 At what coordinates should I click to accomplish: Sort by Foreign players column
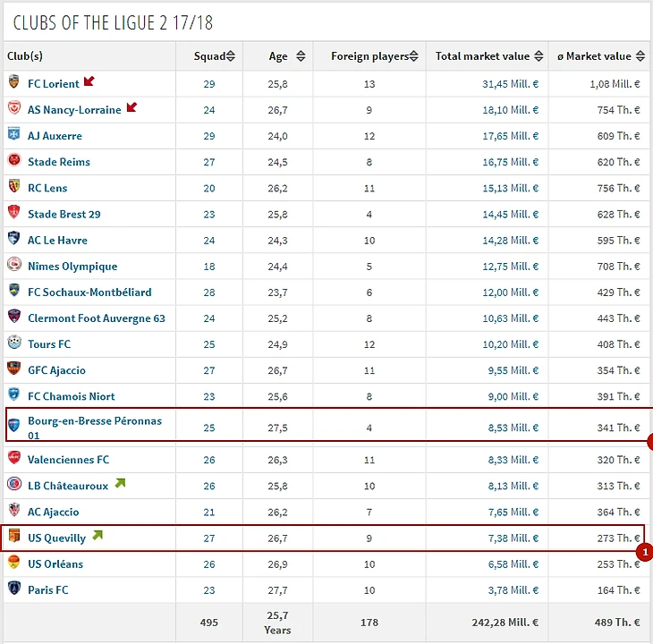tap(413, 56)
